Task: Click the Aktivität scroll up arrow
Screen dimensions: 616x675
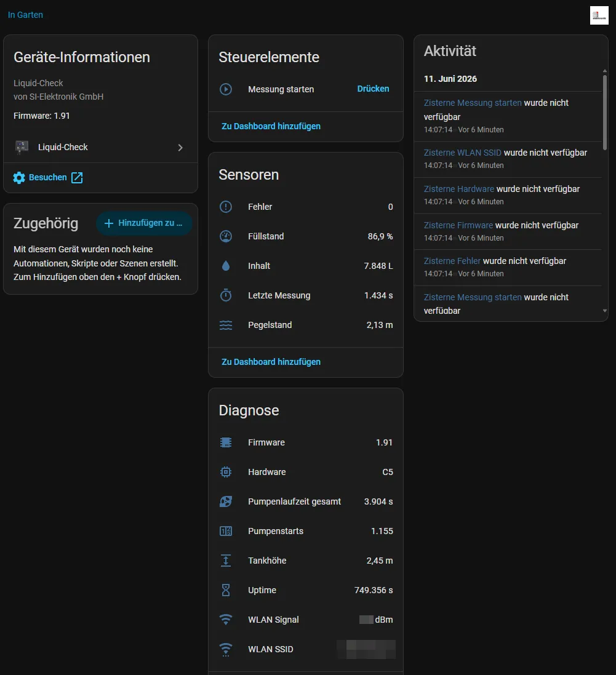Action: [605, 71]
